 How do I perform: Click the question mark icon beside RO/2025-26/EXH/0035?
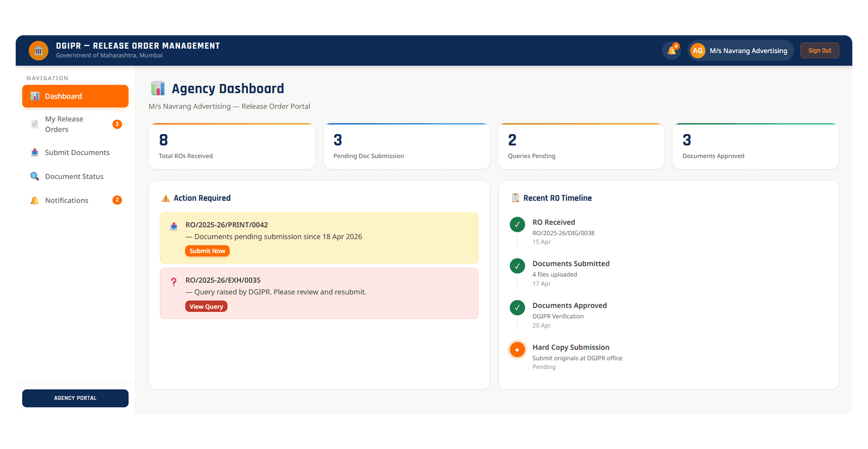point(174,282)
